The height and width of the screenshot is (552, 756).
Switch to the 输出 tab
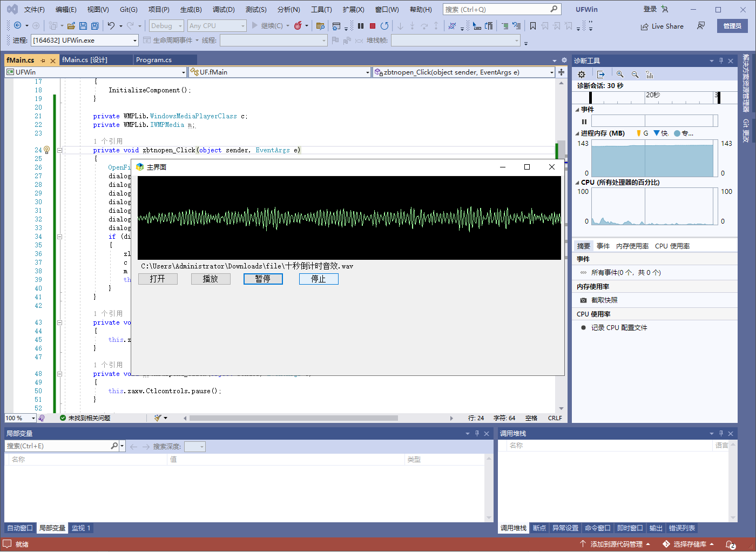coord(656,528)
